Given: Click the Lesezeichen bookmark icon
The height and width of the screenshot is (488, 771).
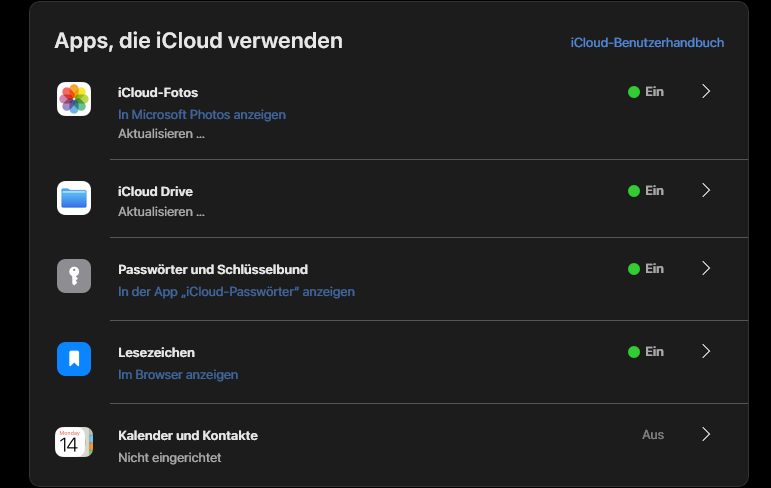Looking at the screenshot, I should (x=74, y=359).
